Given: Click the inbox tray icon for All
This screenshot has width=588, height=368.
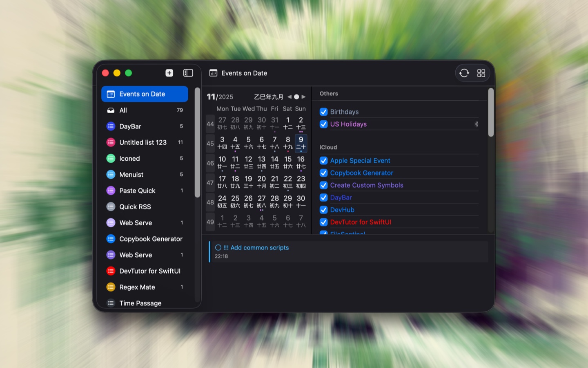Looking at the screenshot, I should point(111,110).
